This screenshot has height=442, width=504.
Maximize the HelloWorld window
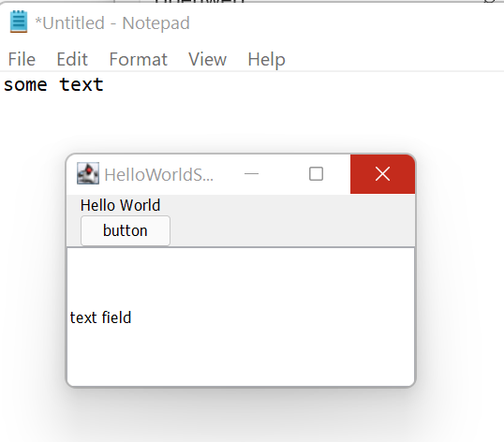pyautogui.click(x=316, y=174)
